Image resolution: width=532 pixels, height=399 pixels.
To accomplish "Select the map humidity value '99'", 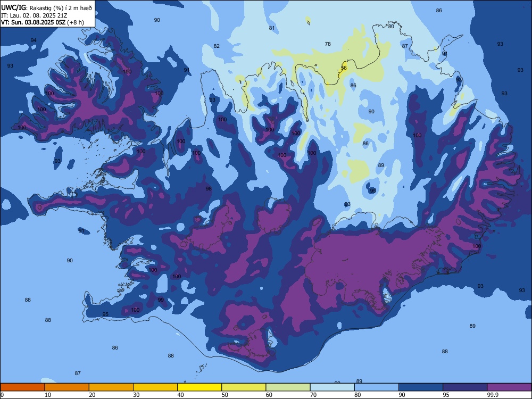I will [x=161, y=300].
